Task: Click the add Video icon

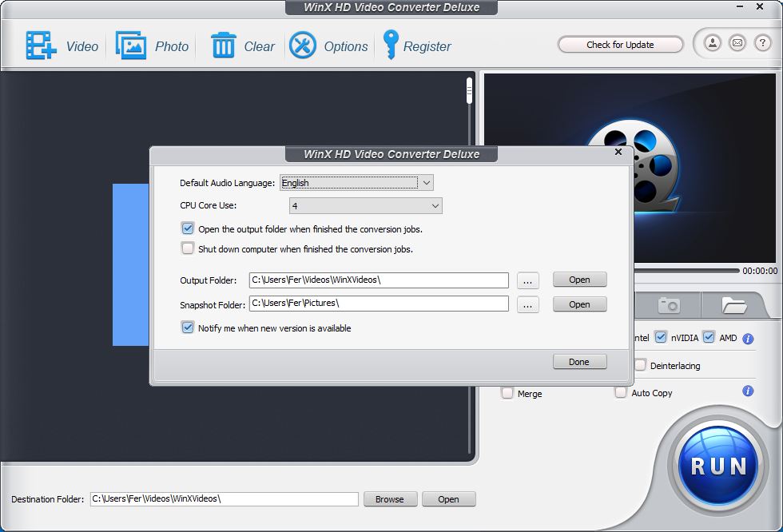Action: pyautogui.click(x=41, y=46)
